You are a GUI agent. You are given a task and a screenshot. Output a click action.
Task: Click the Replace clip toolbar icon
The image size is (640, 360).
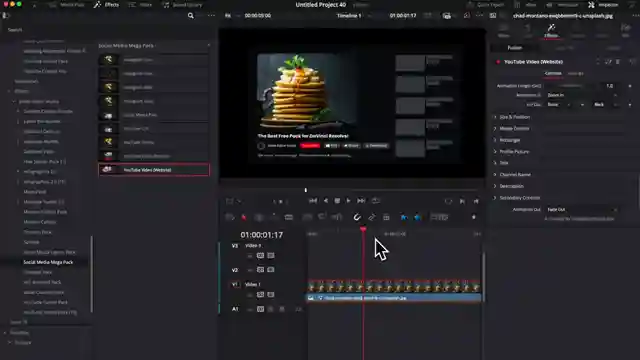[337, 217]
